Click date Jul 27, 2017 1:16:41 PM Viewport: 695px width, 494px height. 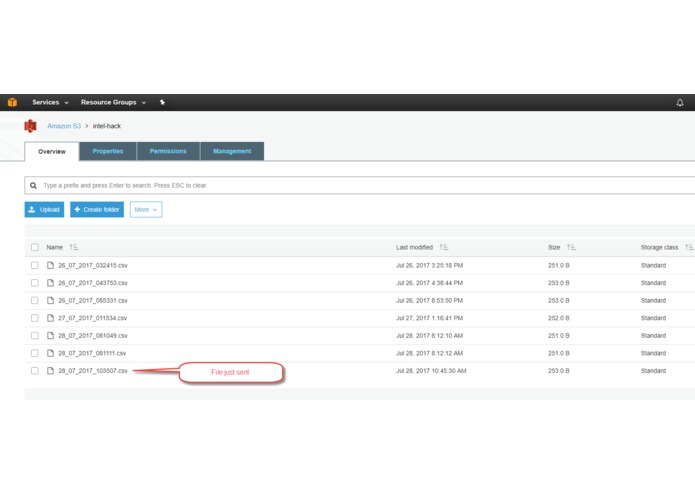(429, 318)
